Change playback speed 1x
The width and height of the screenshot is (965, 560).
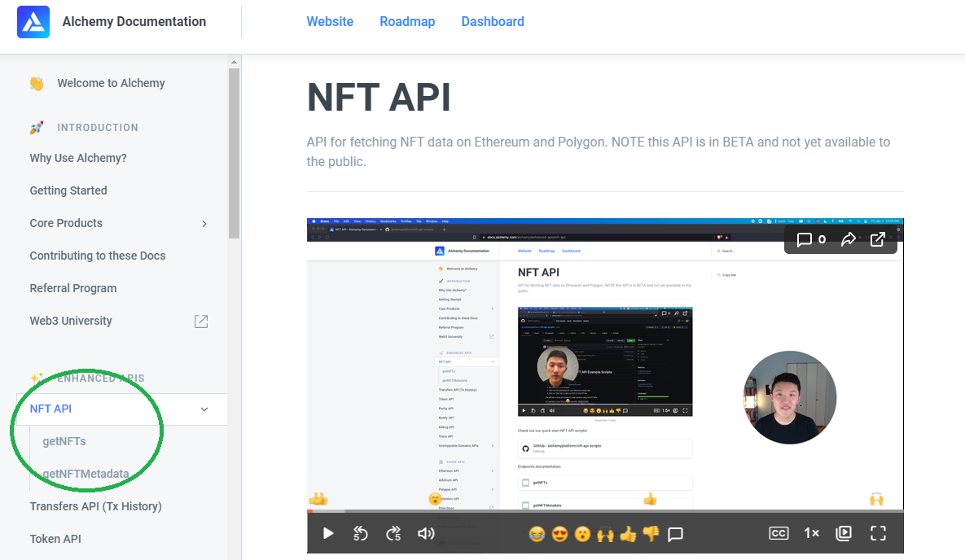[x=812, y=533]
